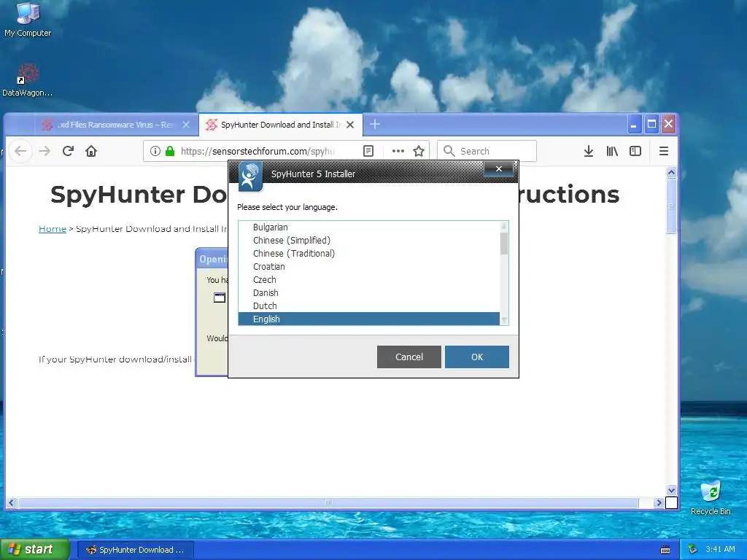Reload the current page
The image size is (747, 560).
coord(68,151)
